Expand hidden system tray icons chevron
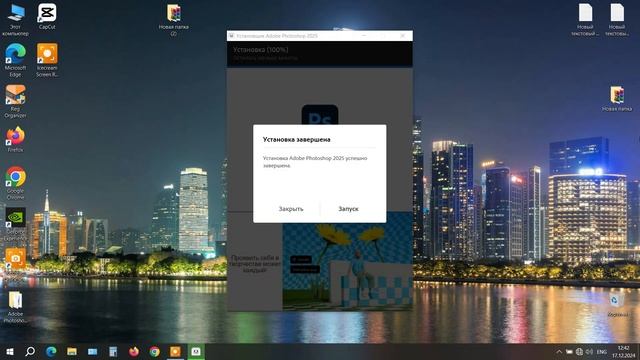Screen dimensions: 640x360 click(559, 351)
